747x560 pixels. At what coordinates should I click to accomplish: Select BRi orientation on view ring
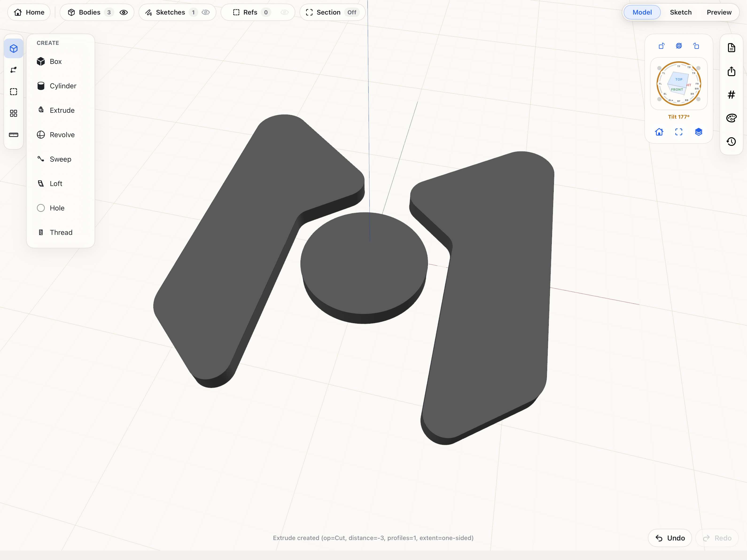pyautogui.click(x=697, y=89)
